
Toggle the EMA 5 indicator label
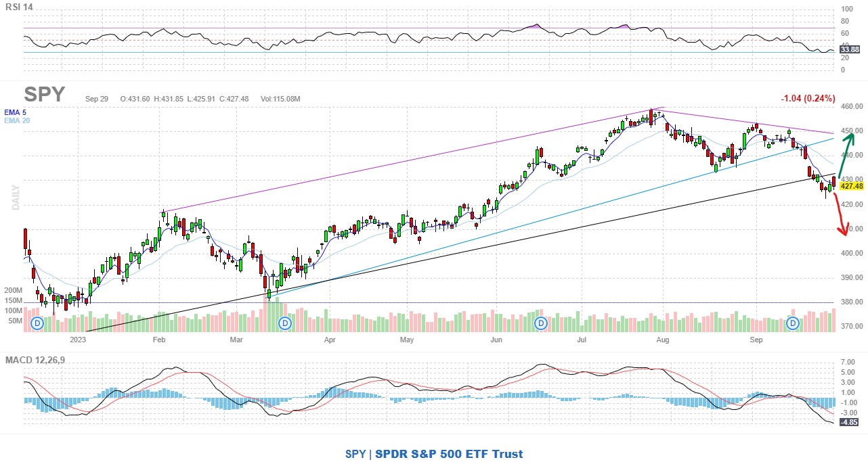15,112
